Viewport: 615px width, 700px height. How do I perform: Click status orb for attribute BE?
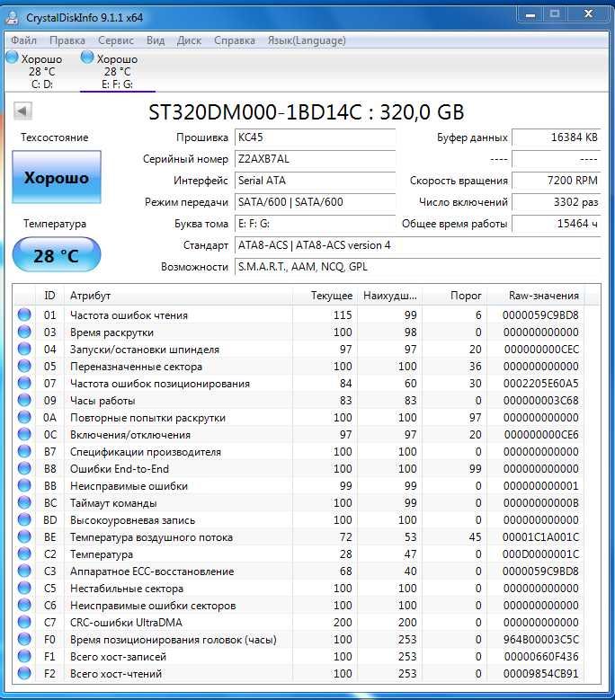coord(24,536)
